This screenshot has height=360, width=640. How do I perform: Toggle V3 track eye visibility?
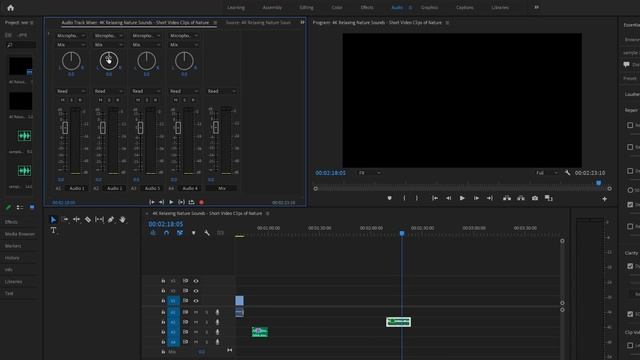196,281
